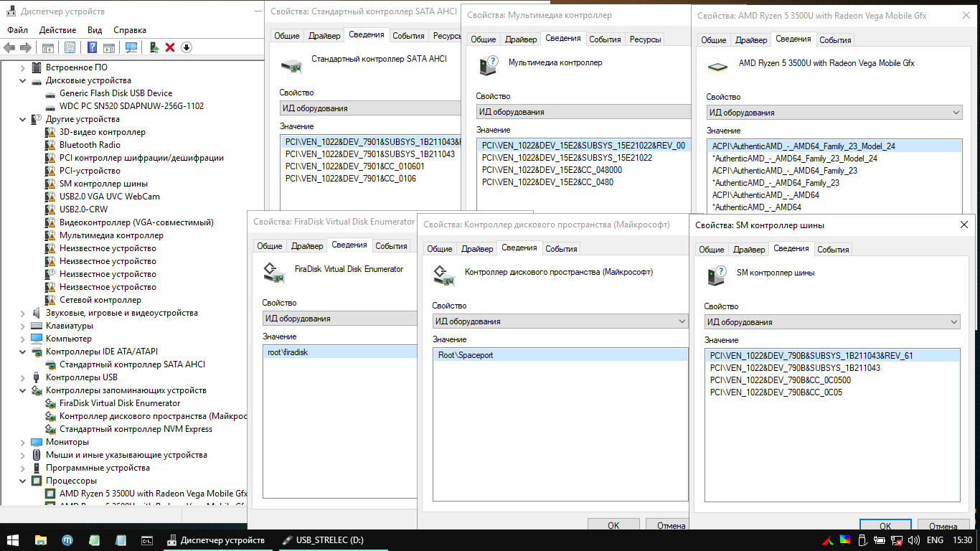Click the FiraDisk Virtual Disk Enumerator tree icon

point(50,403)
